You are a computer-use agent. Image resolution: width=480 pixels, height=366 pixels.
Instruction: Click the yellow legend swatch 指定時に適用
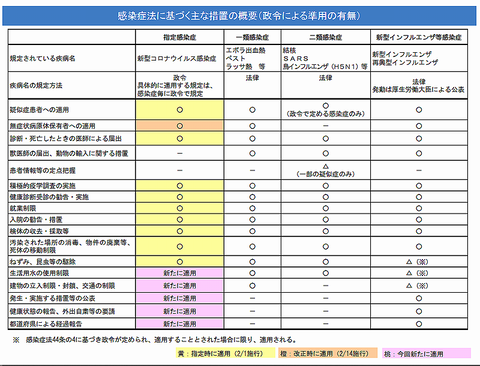pyautogui.click(x=226, y=353)
